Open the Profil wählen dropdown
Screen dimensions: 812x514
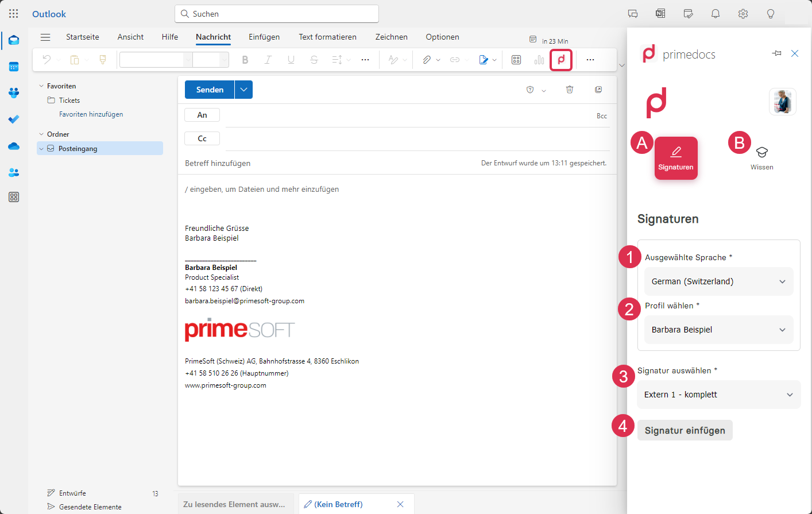point(719,330)
